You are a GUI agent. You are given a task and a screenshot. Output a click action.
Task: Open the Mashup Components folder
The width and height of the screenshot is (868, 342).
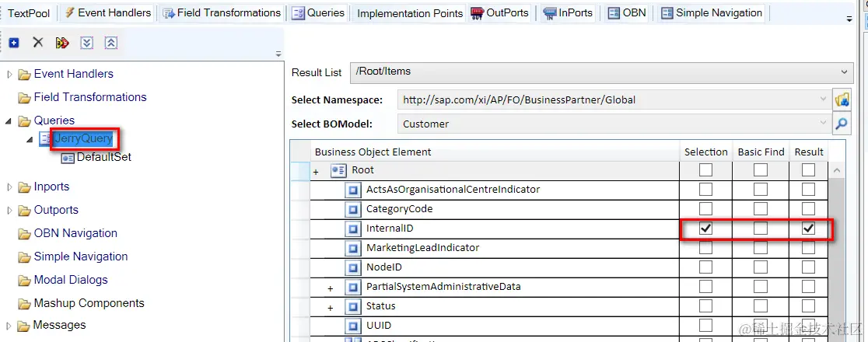click(x=89, y=303)
